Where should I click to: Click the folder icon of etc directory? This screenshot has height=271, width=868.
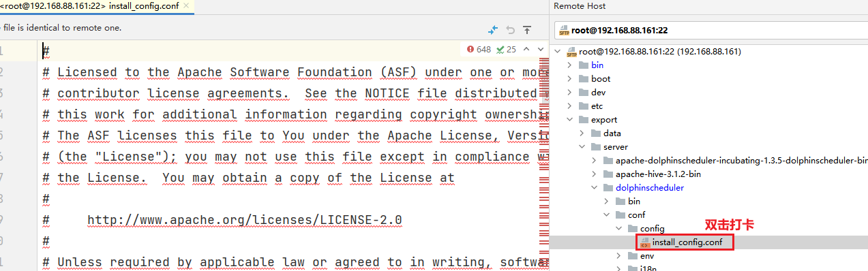pos(584,106)
